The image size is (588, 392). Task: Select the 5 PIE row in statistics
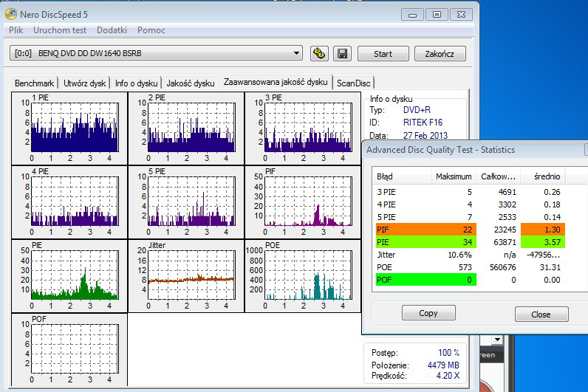pyautogui.click(x=469, y=217)
